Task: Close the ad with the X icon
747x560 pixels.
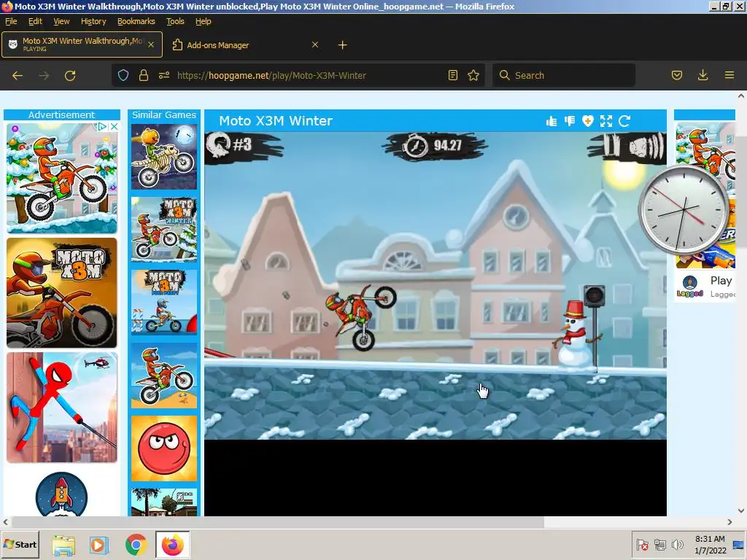Action: pyautogui.click(x=114, y=127)
